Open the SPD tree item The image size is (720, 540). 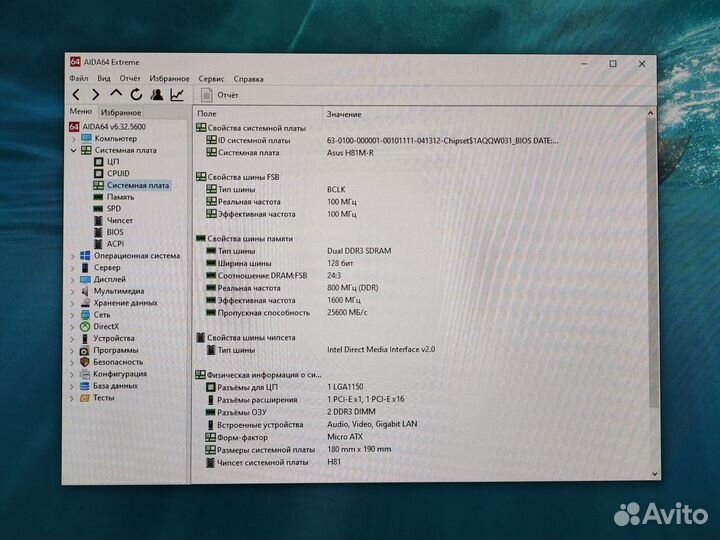[x=114, y=208]
